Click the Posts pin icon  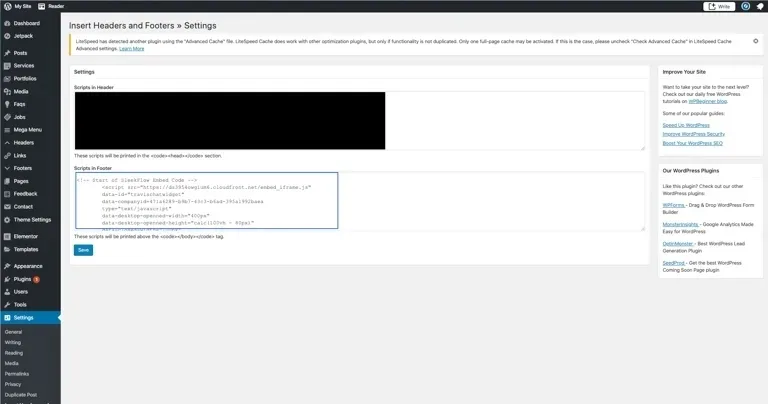[x=7, y=53]
